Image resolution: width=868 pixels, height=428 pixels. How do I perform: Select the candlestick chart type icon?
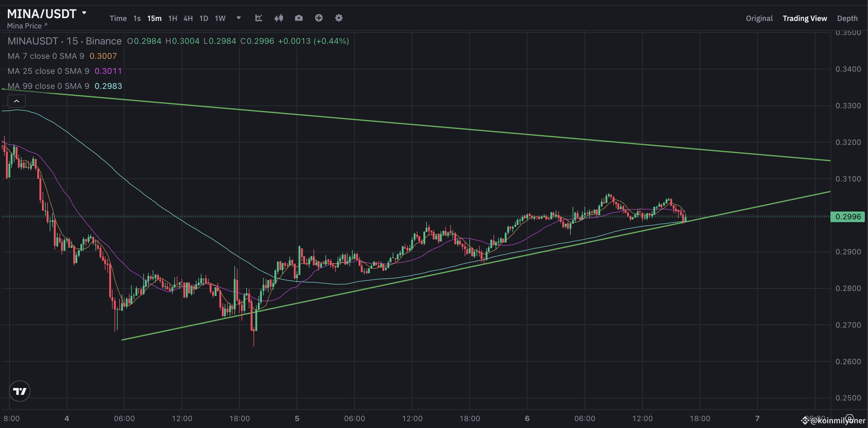[x=279, y=18]
